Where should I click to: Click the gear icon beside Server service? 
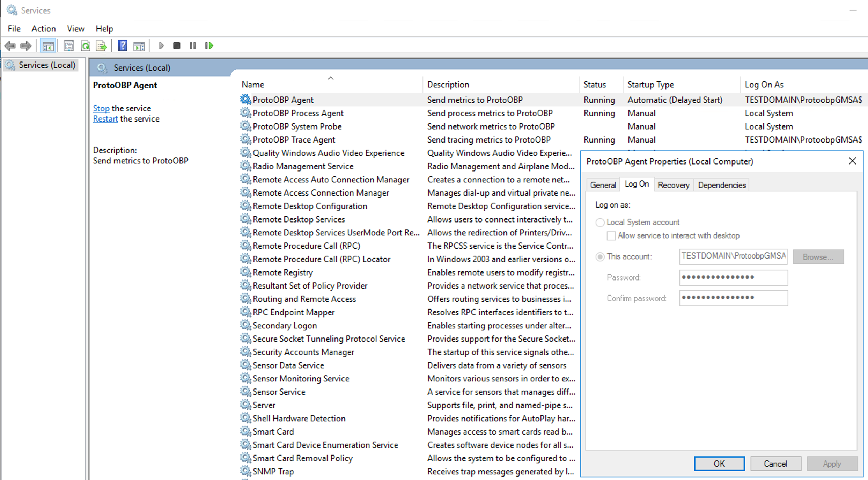(x=245, y=405)
